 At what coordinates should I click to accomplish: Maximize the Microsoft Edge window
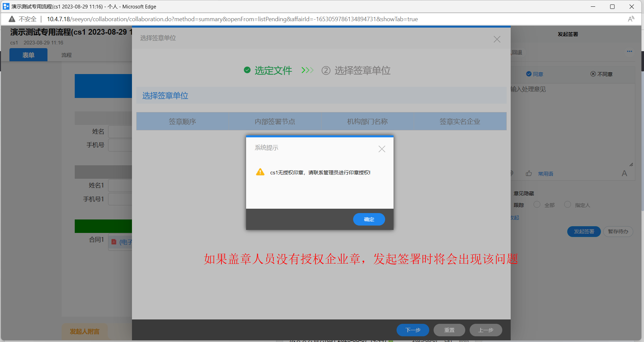612,6
